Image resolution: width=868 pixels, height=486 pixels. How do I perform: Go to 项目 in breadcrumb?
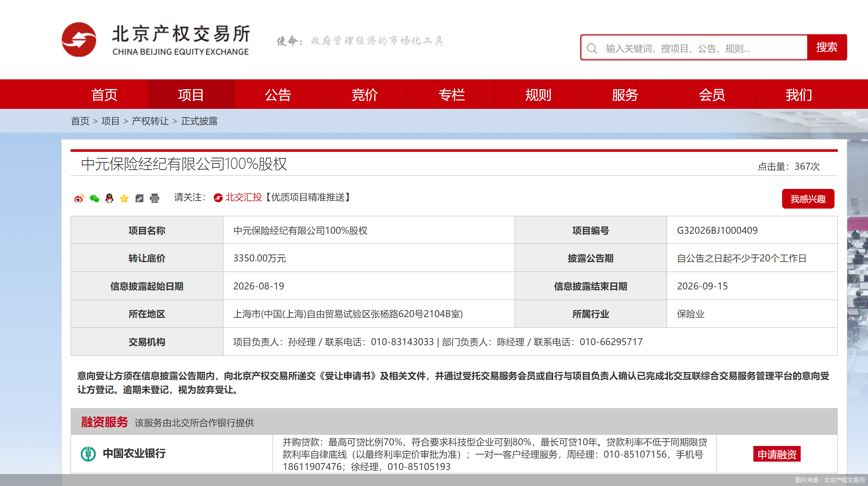[x=111, y=121]
